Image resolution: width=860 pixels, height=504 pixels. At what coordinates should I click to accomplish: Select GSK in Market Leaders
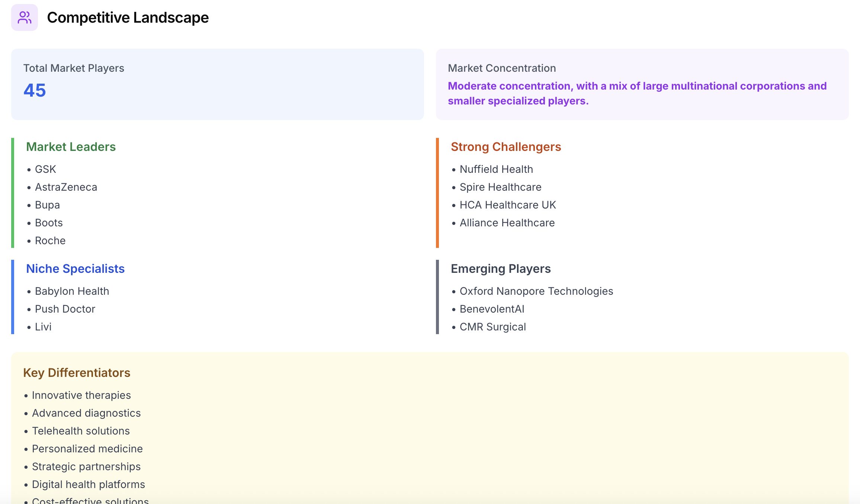pos(45,169)
